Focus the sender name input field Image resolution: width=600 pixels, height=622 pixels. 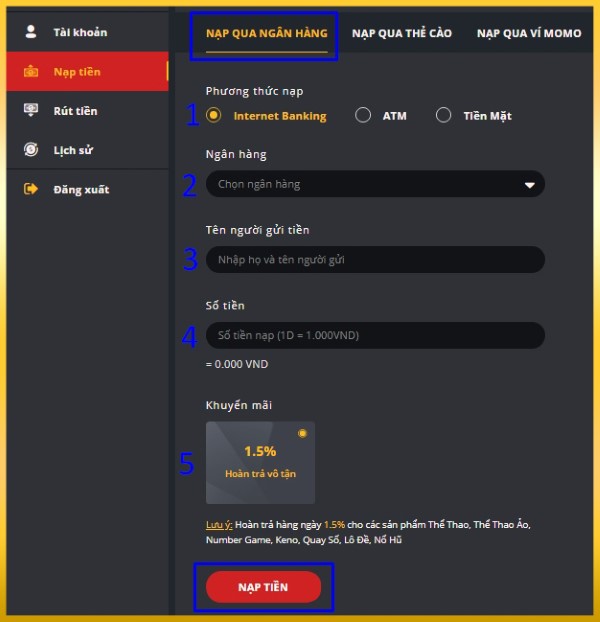pos(375,259)
